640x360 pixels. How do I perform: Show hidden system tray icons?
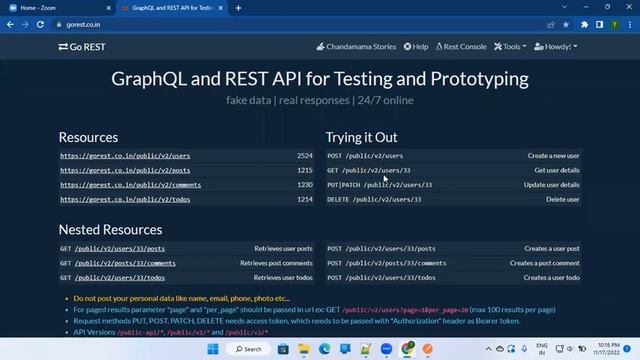(488, 349)
